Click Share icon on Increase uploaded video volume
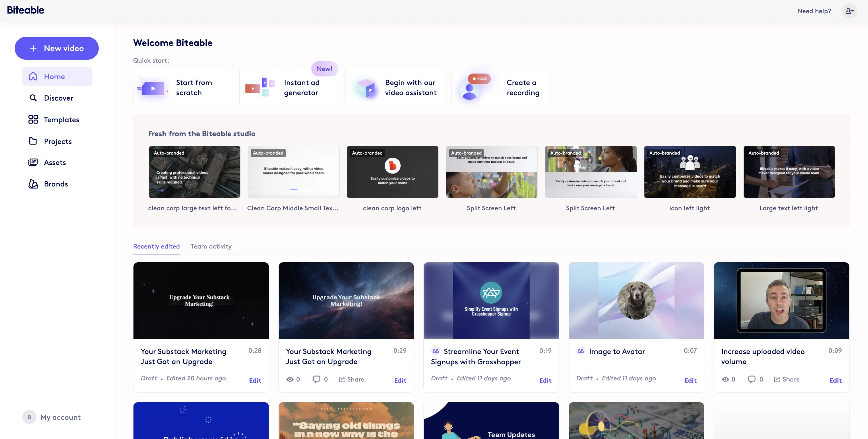The height and width of the screenshot is (439, 868). pyautogui.click(x=777, y=379)
